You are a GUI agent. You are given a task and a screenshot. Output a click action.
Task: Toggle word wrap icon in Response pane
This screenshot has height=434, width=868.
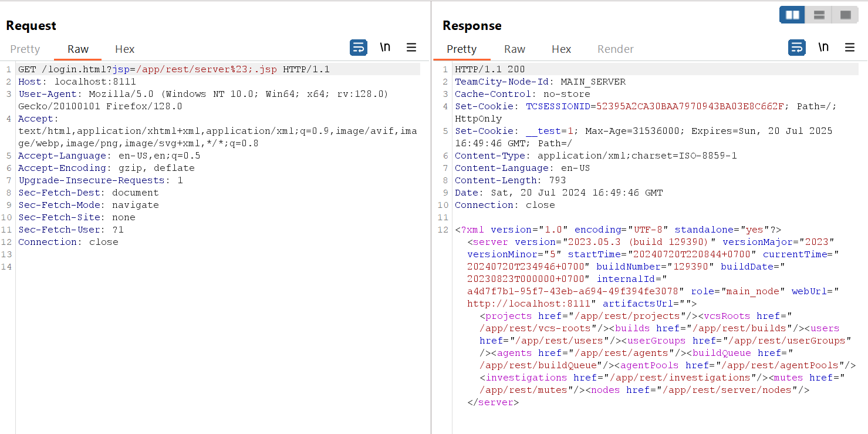[x=797, y=48]
